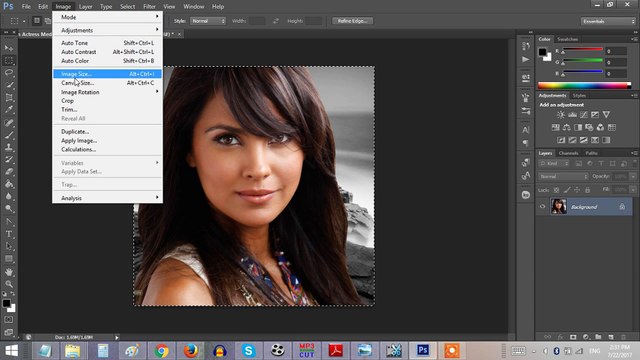Open Google Chrome from taskbar
Viewport: 640px width, 360px height.
click(161, 351)
